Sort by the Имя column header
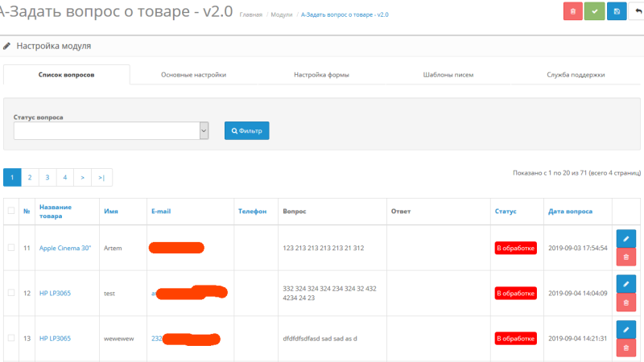 point(111,211)
